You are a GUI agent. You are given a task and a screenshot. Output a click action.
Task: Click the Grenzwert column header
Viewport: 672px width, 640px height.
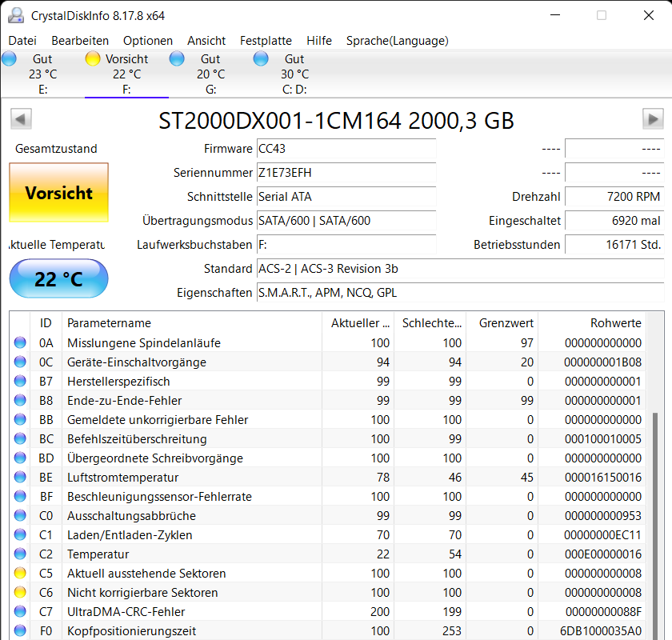click(x=502, y=322)
